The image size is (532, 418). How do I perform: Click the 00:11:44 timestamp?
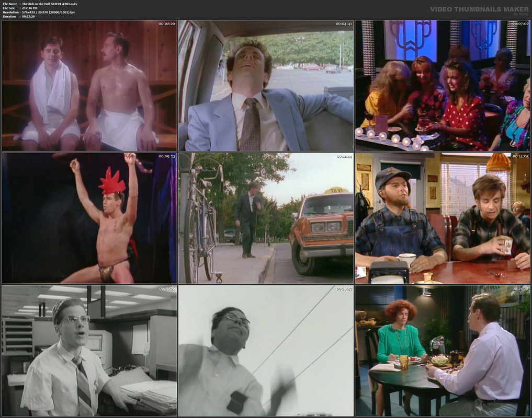344,156
